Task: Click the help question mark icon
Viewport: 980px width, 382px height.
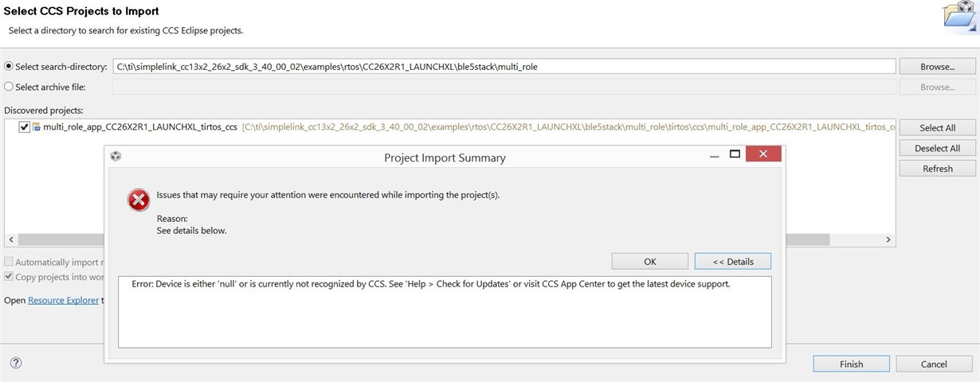Action: tap(16, 363)
